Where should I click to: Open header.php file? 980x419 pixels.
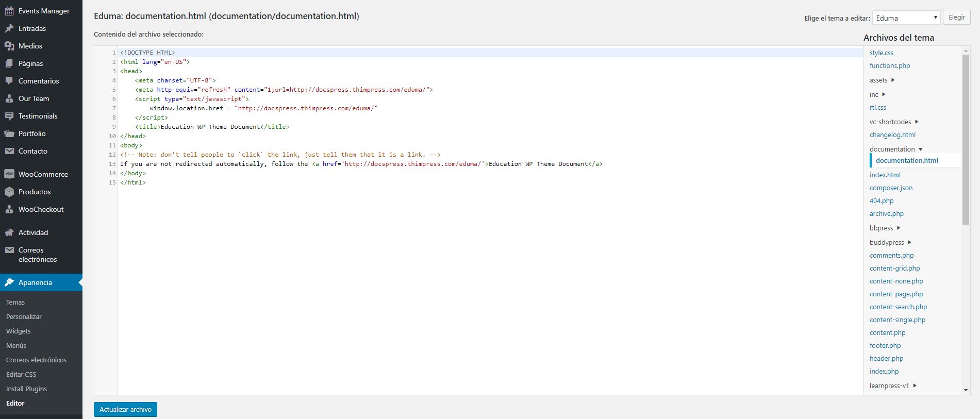click(x=886, y=359)
